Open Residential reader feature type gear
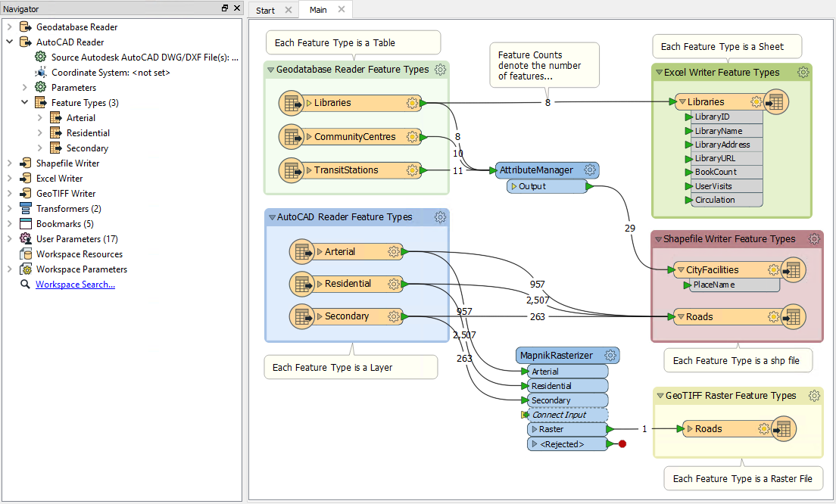 pyautogui.click(x=394, y=284)
